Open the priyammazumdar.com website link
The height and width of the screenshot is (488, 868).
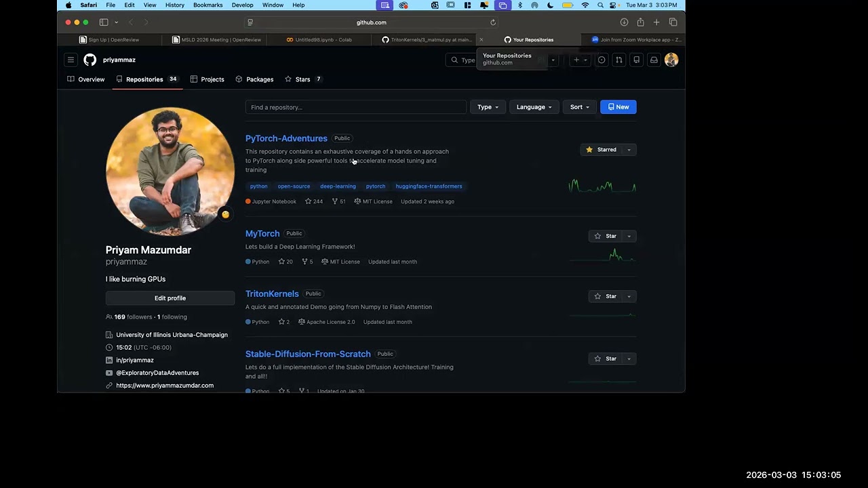pyautogui.click(x=165, y=386)
